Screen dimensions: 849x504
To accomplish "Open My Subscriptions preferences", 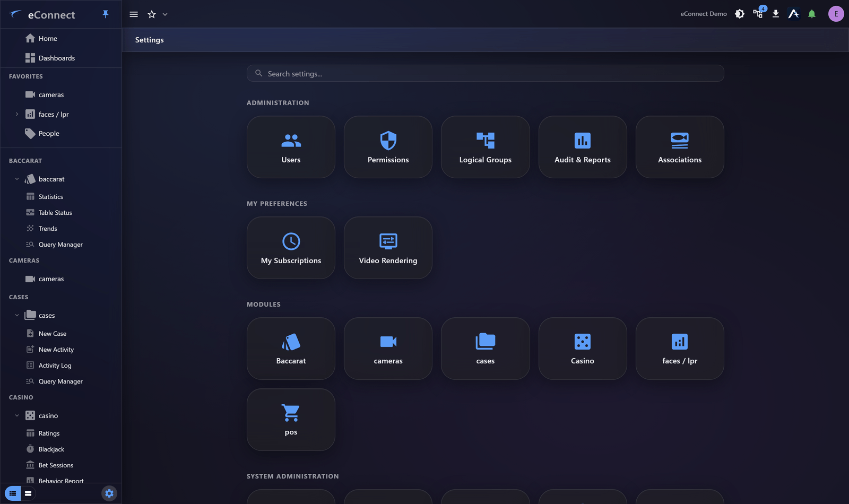I will click(291, 248).
